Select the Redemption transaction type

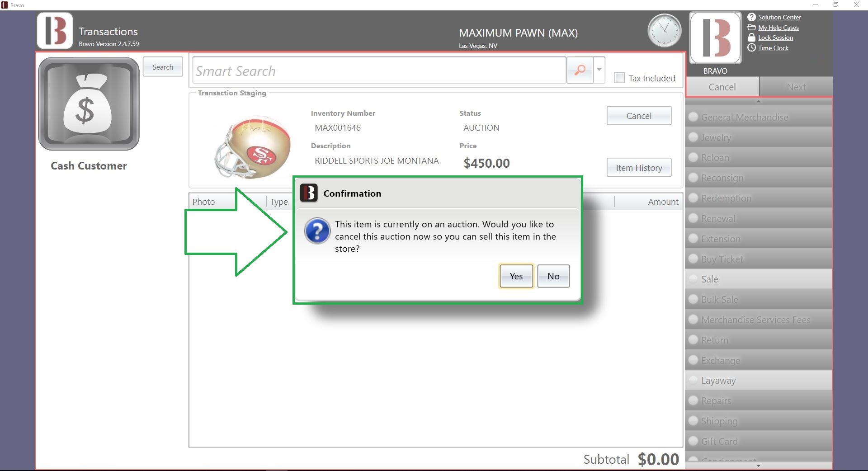coord(759,198)
